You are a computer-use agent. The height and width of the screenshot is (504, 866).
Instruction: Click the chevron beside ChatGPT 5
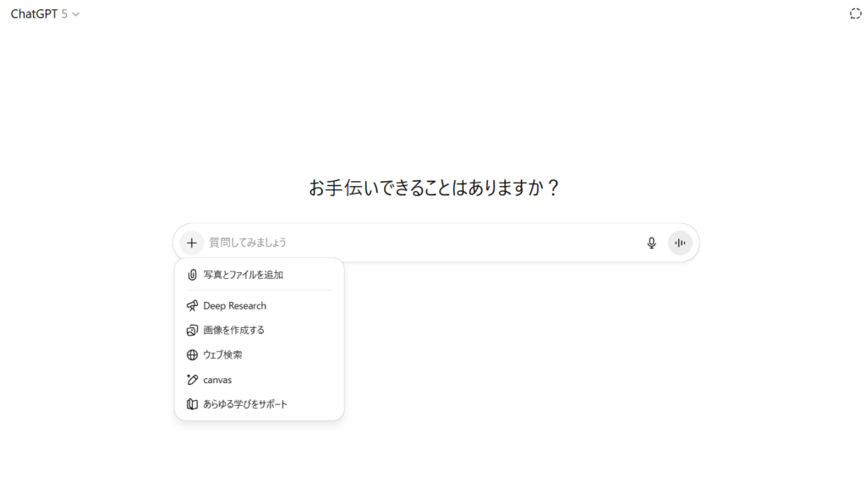click(x=76, y=14)
